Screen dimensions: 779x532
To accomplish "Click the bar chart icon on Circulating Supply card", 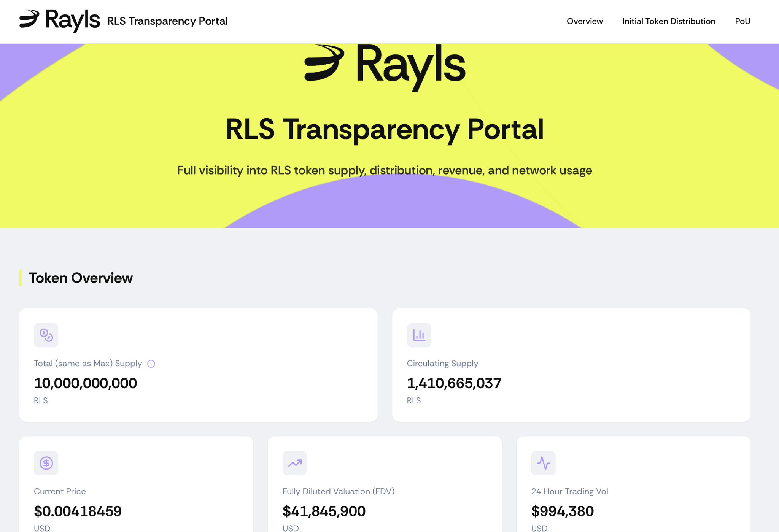I will [x=419, y=335].
